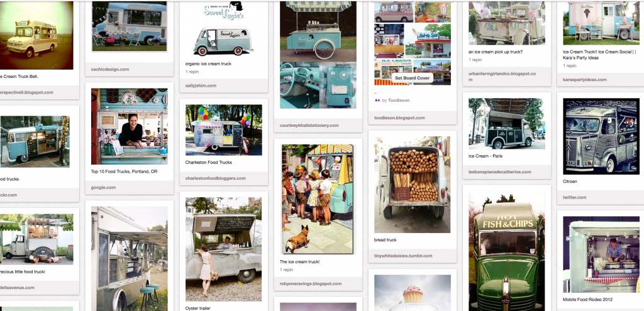Open the Ice Cream - Paris pin image
This screenshot has width=644, height=311.
(x=507, y=124)
